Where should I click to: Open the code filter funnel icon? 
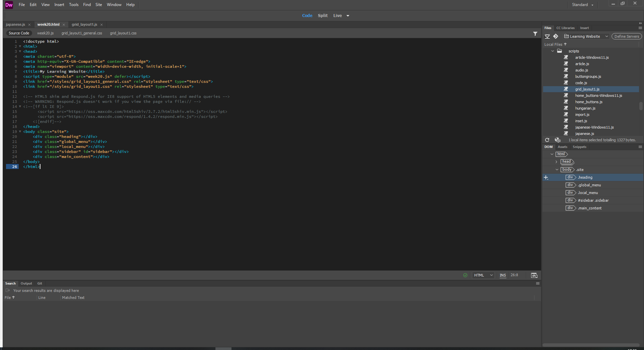point(535,34)
